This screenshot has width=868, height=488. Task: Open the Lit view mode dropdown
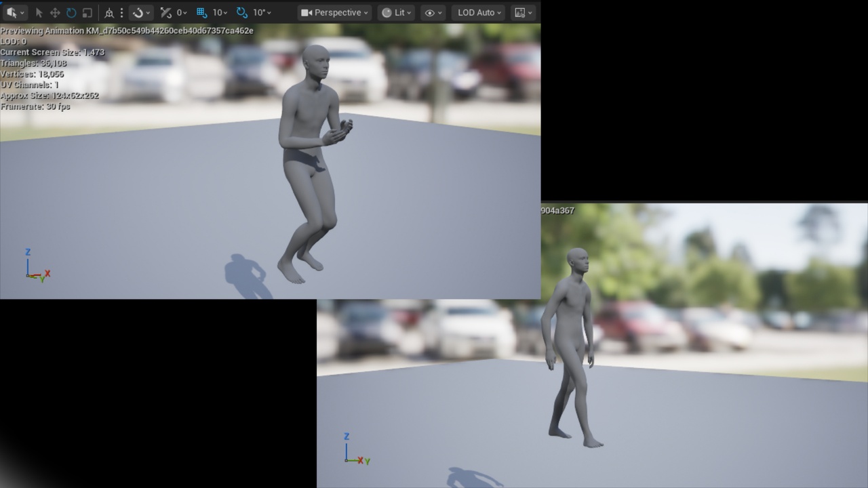pyautogui.click(x=396, y=12)
